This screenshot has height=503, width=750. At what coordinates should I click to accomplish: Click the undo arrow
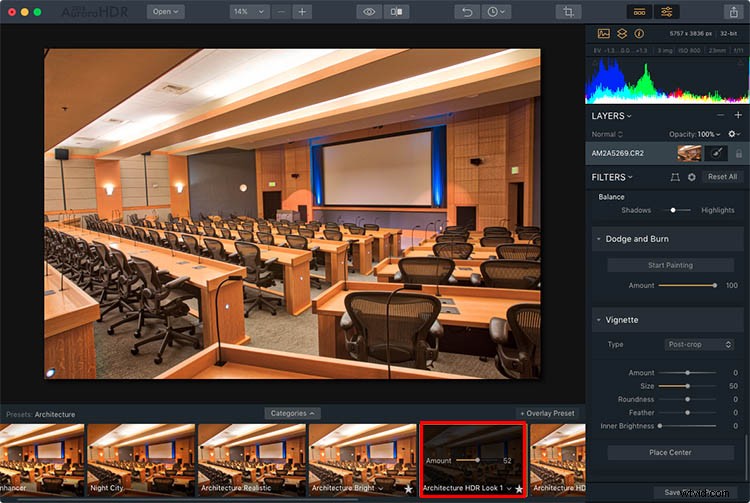[x=467, y=11]
